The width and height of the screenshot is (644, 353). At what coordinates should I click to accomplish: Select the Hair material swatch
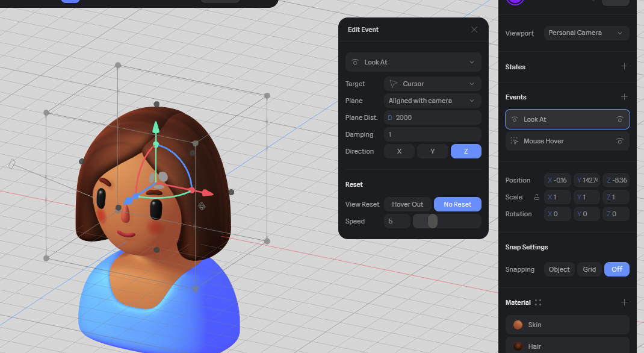tap(518, 346)
